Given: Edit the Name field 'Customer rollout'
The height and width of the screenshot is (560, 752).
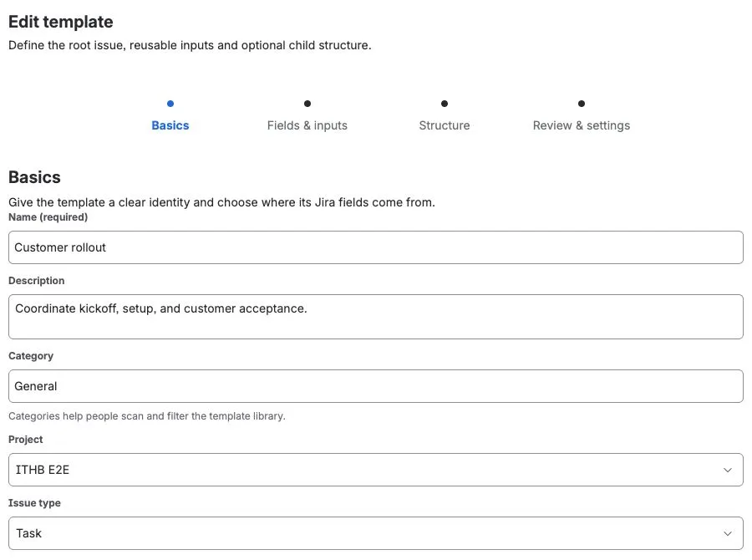Looking at the screenshot, I should 376,247.
